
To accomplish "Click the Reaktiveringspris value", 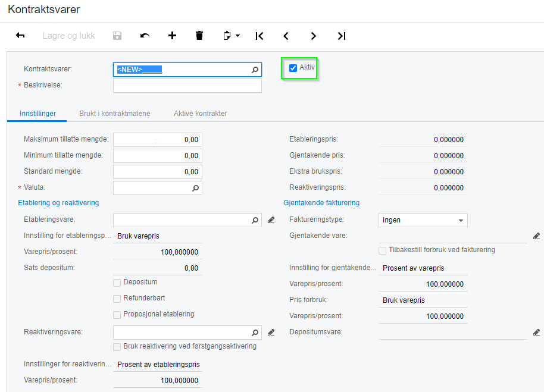I will coord(449,188).
